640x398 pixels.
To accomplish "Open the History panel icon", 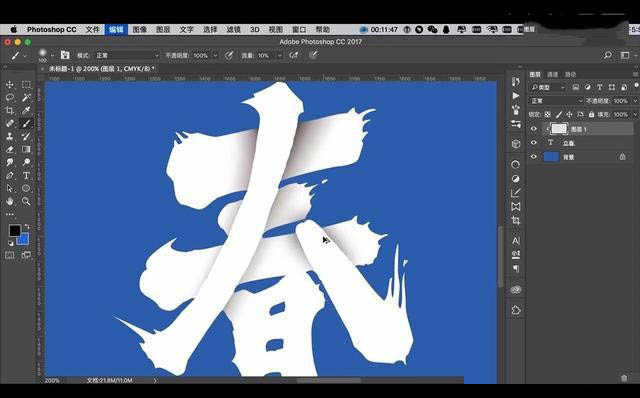I will pyautogui.click(x=516, y=82).
